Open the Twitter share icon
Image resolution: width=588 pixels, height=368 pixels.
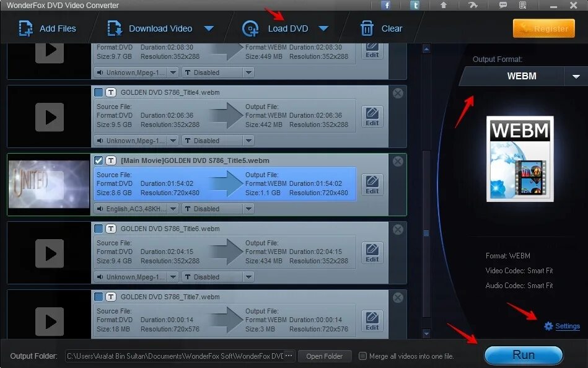(415, 5)
